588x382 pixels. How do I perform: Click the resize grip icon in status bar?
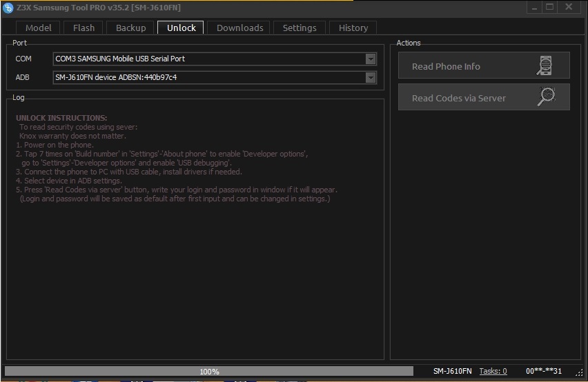pyautogui.click(x=580, y=372)
